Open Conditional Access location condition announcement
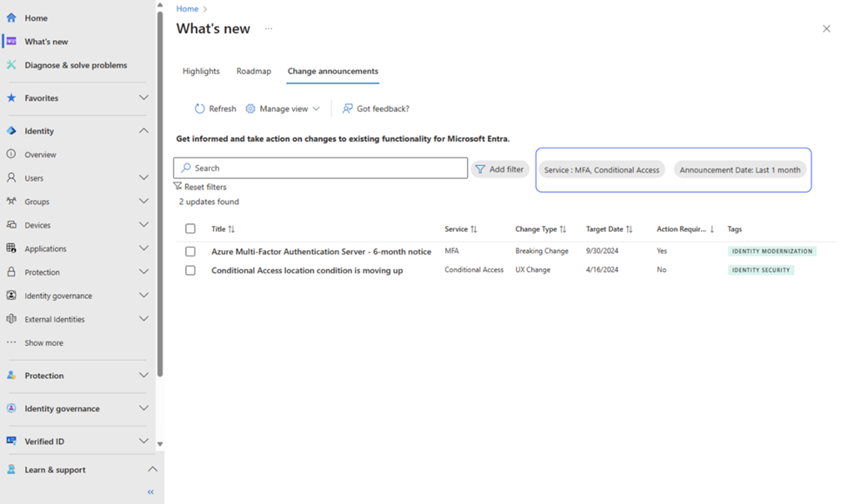Image resolution: width=848 pixels, height=504 pixels. click(x=307, y=270)
